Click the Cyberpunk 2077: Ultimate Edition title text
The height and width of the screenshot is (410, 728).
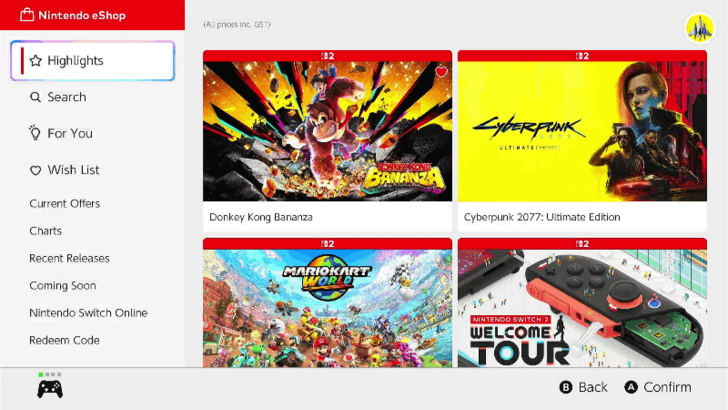click(x=542, y=217)
